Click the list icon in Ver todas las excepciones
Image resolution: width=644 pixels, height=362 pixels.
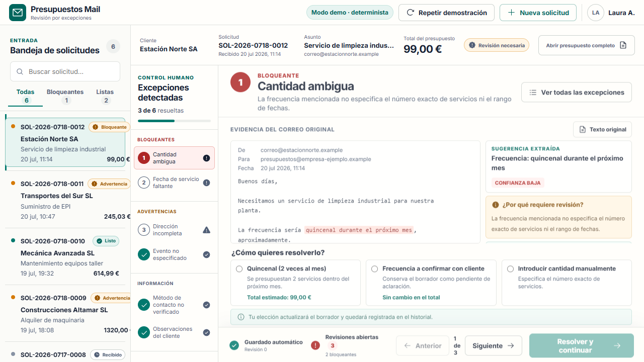click(x=533, y=93)
